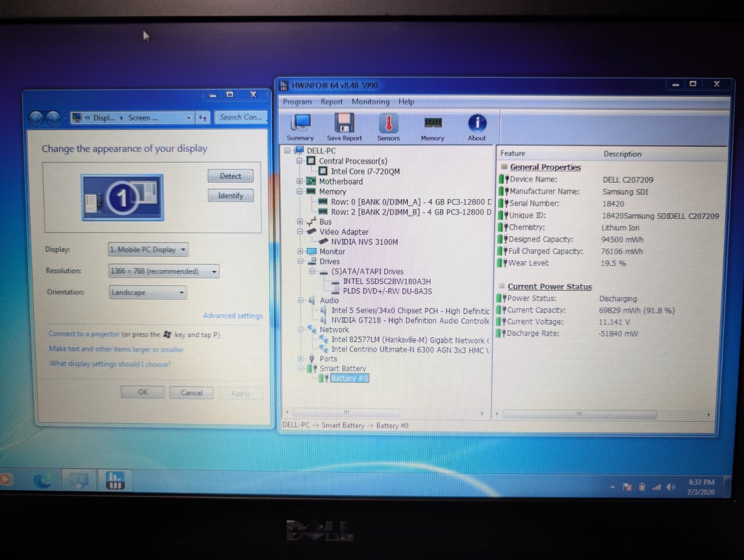The width and height of the screenshot is (744, 560).
Task: Click the clock showing 4:37 PM
Action: click(x=701, y=482)
